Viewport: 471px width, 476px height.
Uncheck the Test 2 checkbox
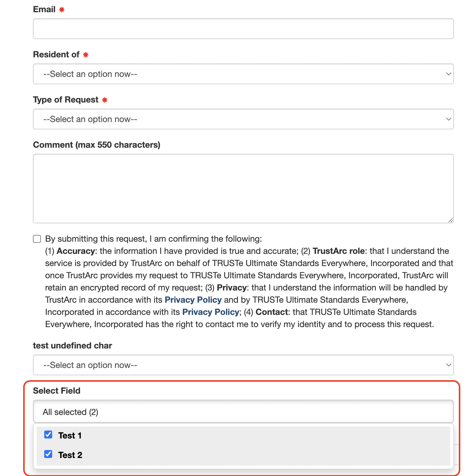(48, 454)
